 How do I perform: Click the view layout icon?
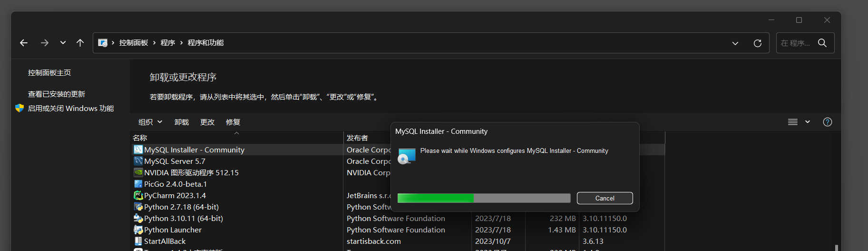pyautogui.click(x=793, y=122)
